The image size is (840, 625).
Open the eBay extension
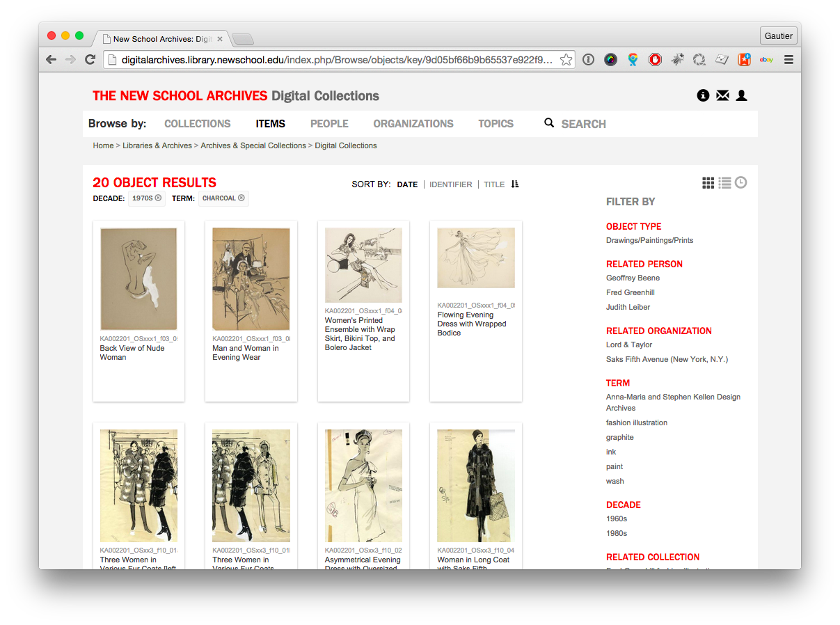click(x=766, y=60)
